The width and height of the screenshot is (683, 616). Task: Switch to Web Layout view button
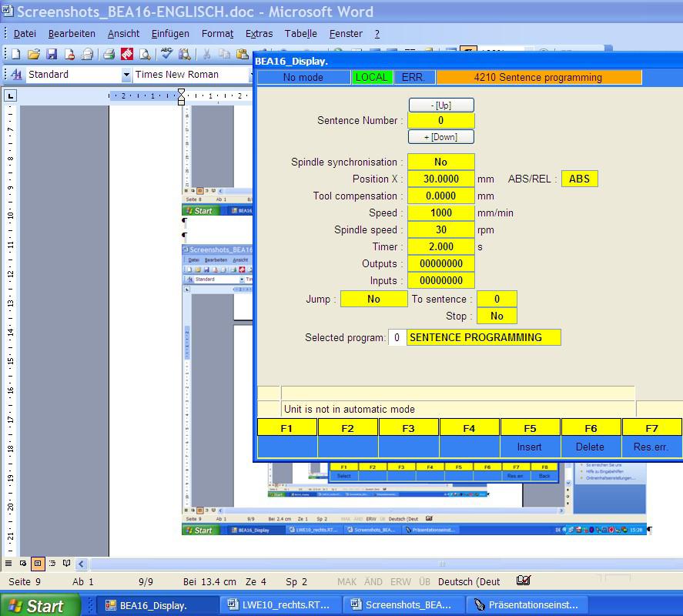pos(23,564)
